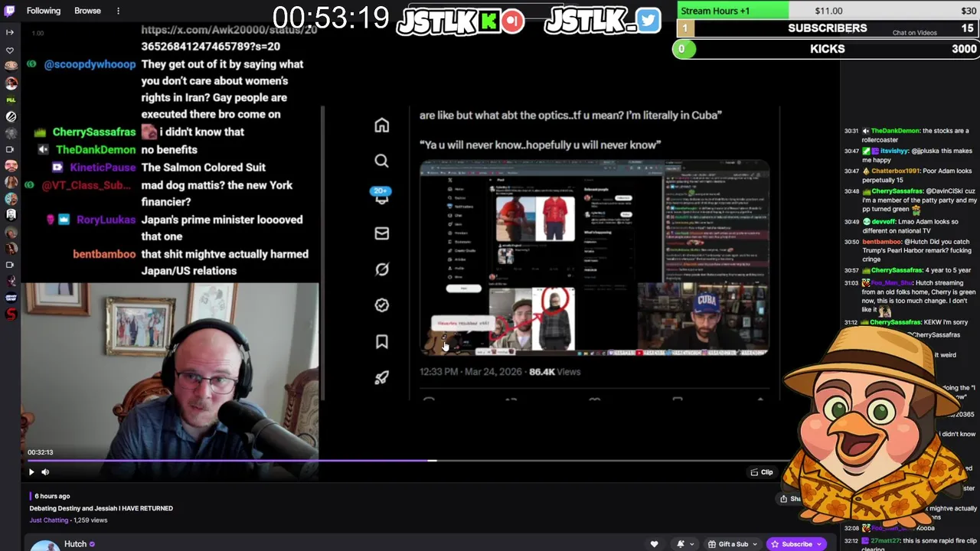Click username RoryLuukas in overlay chat
Viewport: 980px width, 551px height.
coord(106,220)
